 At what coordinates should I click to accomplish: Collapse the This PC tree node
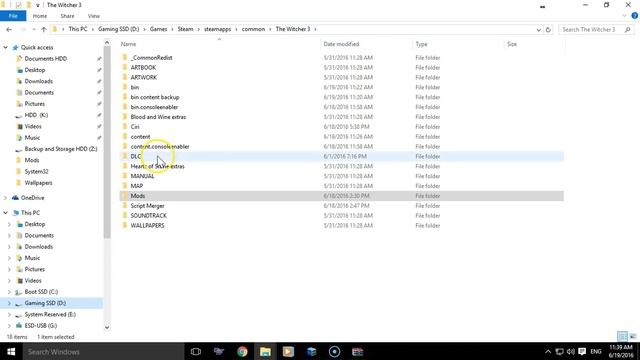[x=5, y=213]
